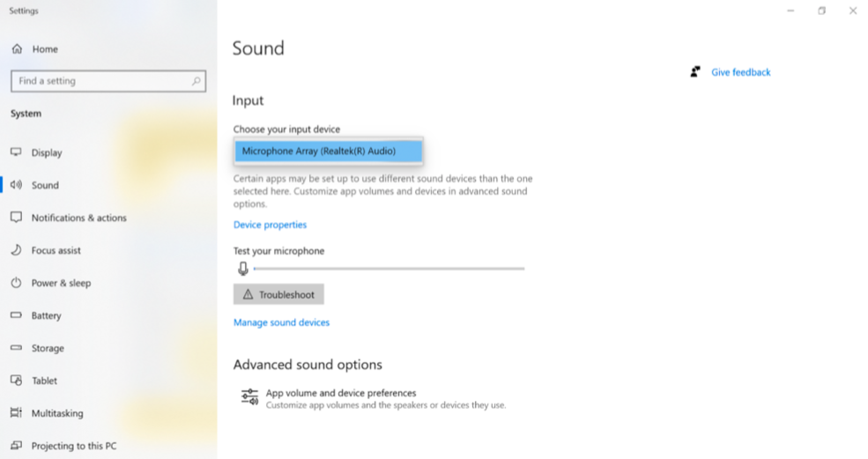Click the Battery icon
The height and width of the screenshot is (459, 868).
click(x=16, y=315)
